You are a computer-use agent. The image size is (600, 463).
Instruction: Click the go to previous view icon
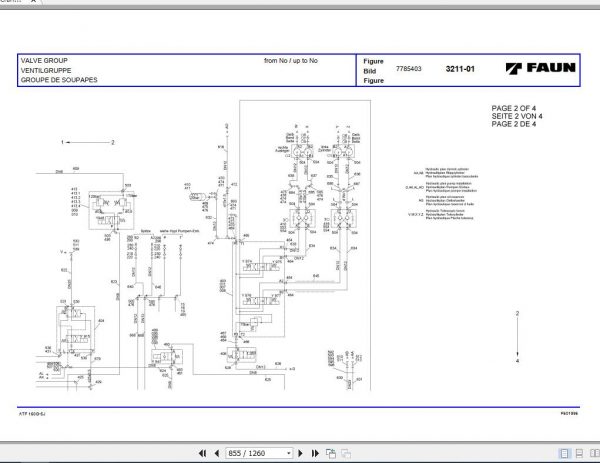(331, 453)
